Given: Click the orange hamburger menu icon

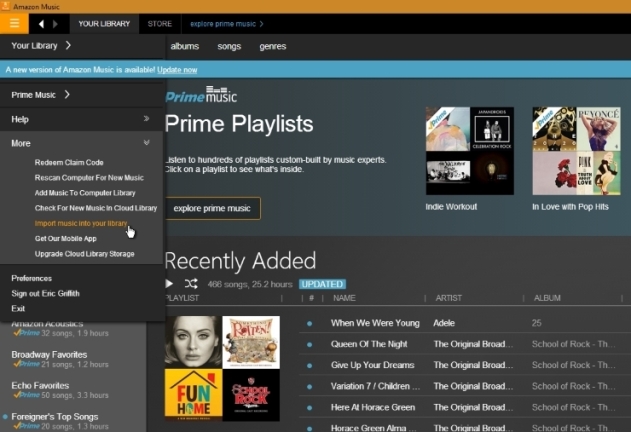Looking at the screenshot, I should 14,23.
